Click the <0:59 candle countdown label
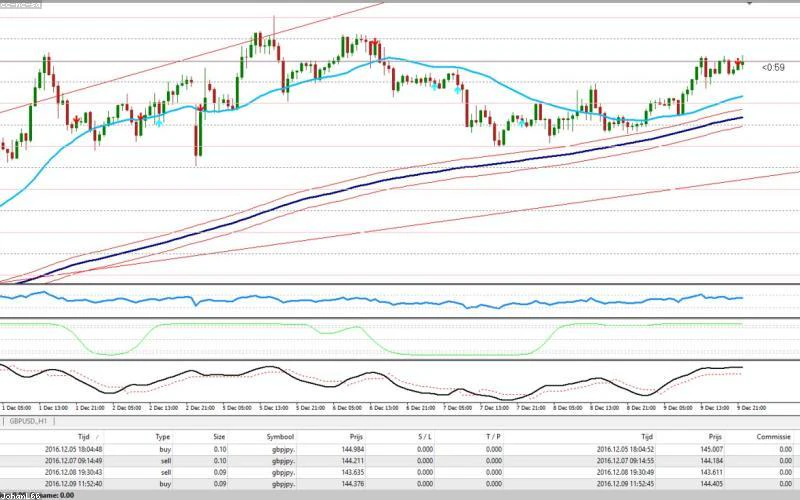This screenshot has width=800, height=500. [x=773, y=67]
